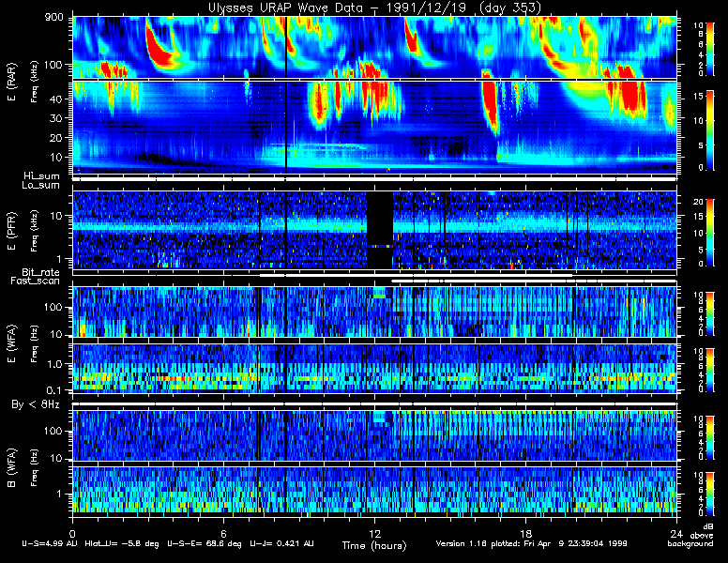Image resolution: width=728 pixels, height=563 pixels.
Task: Click the 'Version 1.18 plotted' timestamp text
Action: coord(531,543)
